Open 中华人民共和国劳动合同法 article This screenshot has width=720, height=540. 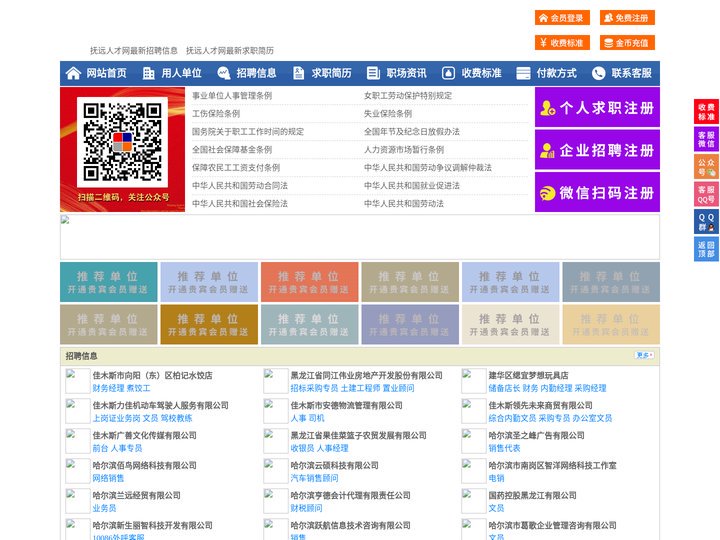pos(240,186)
